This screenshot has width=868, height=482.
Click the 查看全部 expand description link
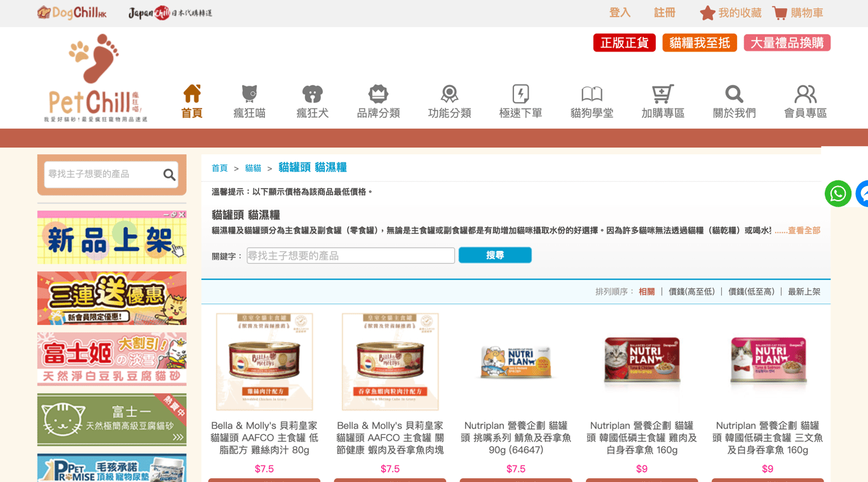click(x=804, y=231)
